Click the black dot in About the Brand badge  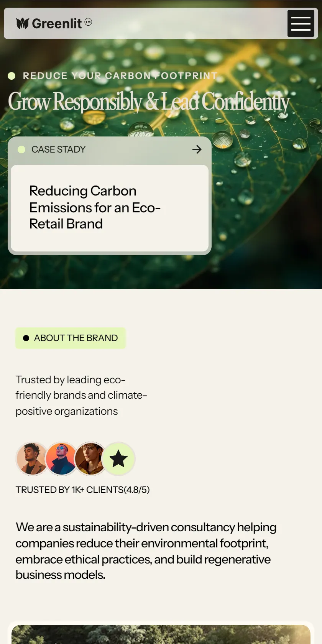[26, 338]
